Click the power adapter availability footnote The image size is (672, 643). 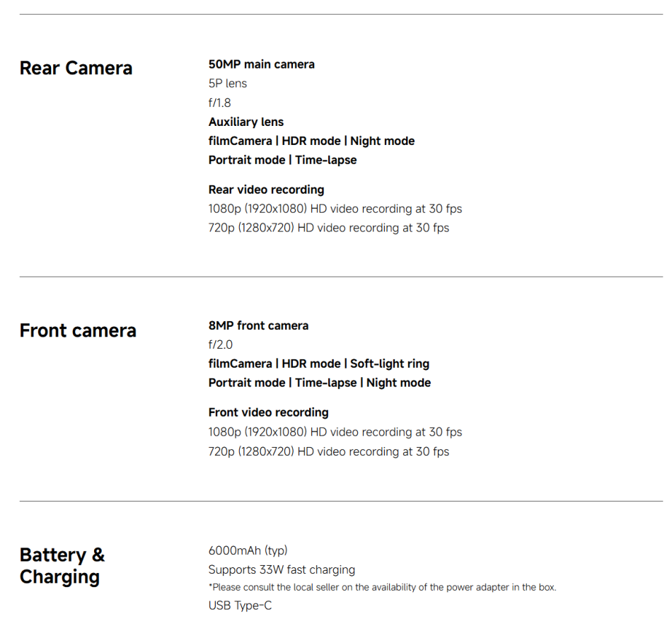(382, 587)
